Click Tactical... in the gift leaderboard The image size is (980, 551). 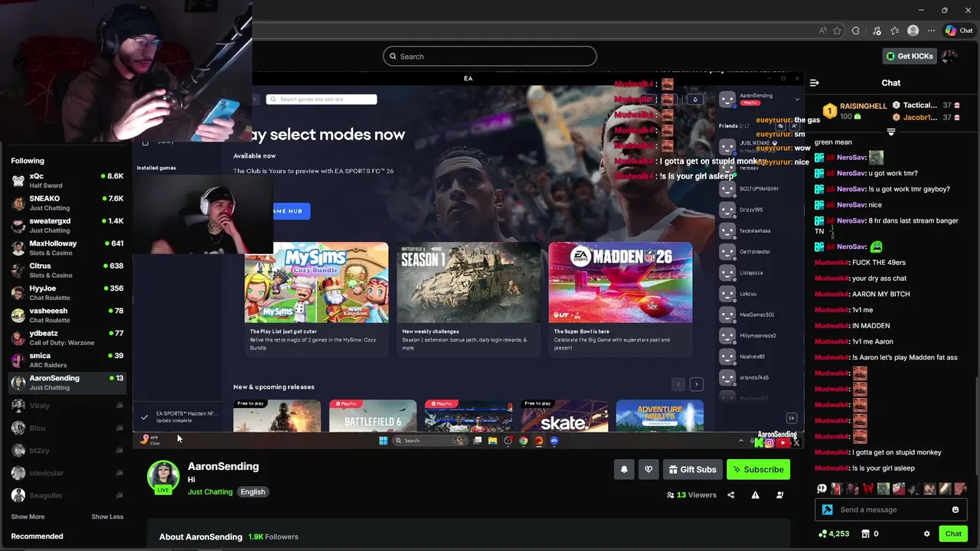(x=920, y=106)
